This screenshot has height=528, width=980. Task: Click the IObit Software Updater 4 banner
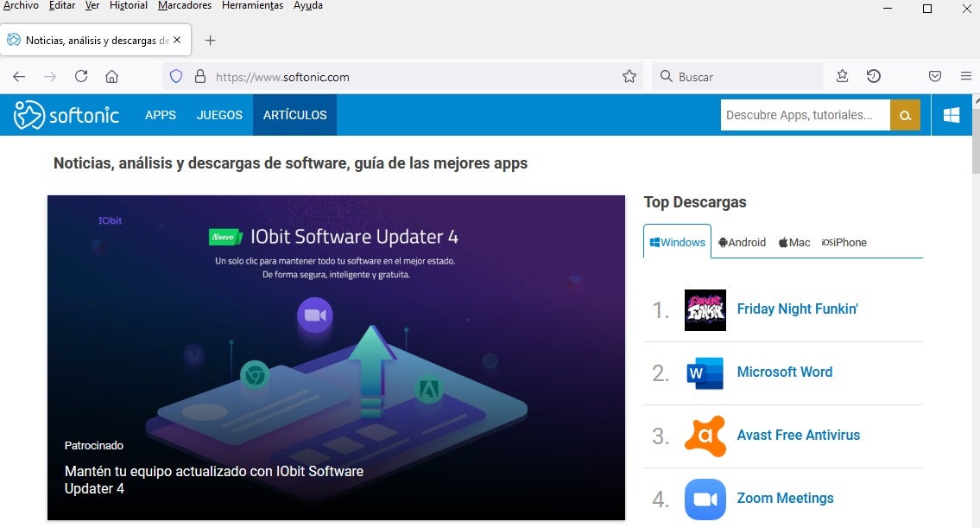click(x=336, y=358)
